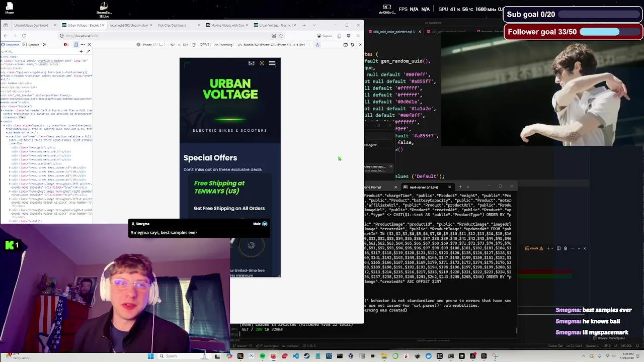Screen dimensions: 644x362
Task: Open Steam from the taskbar
Action: tap(307, 356)
